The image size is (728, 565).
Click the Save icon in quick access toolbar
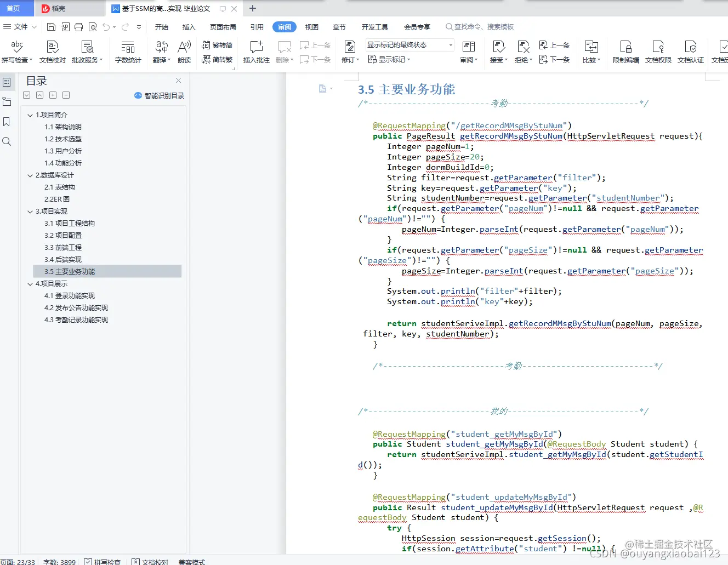51,27
